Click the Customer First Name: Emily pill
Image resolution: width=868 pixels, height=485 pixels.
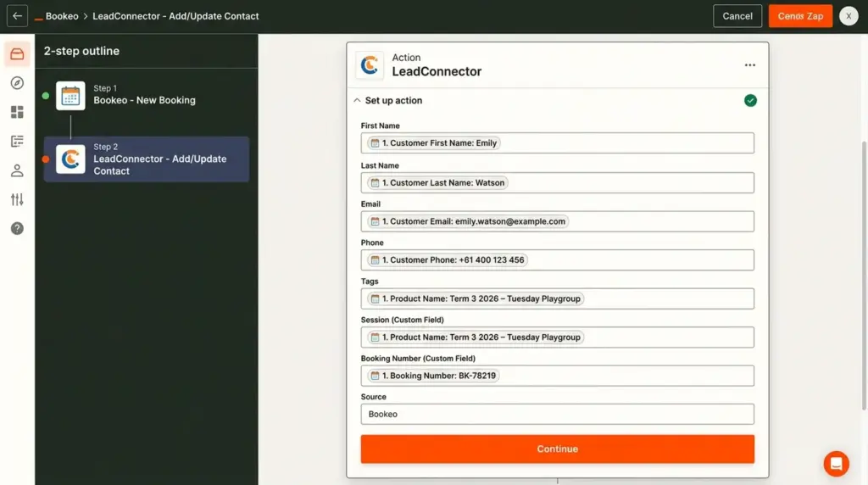[x=434, y=142]
